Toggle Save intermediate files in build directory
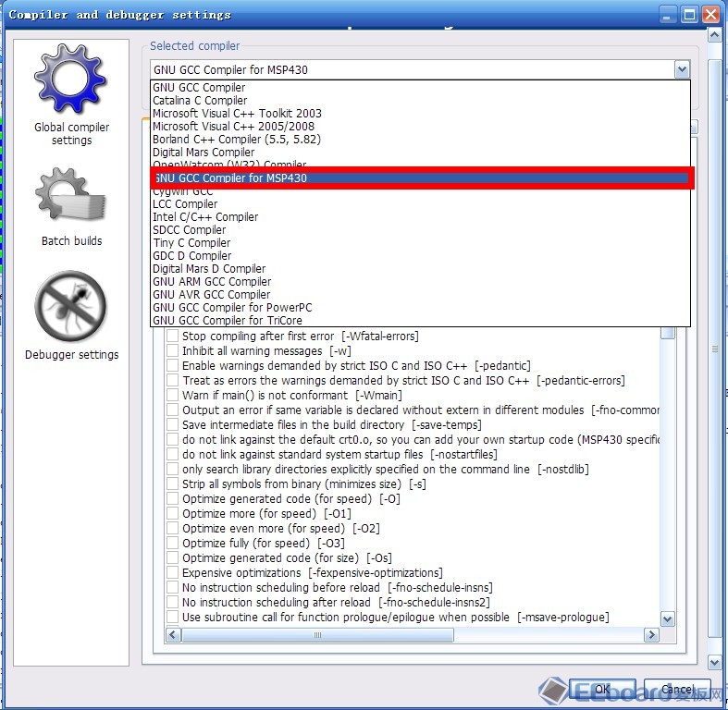 point(172,425)
